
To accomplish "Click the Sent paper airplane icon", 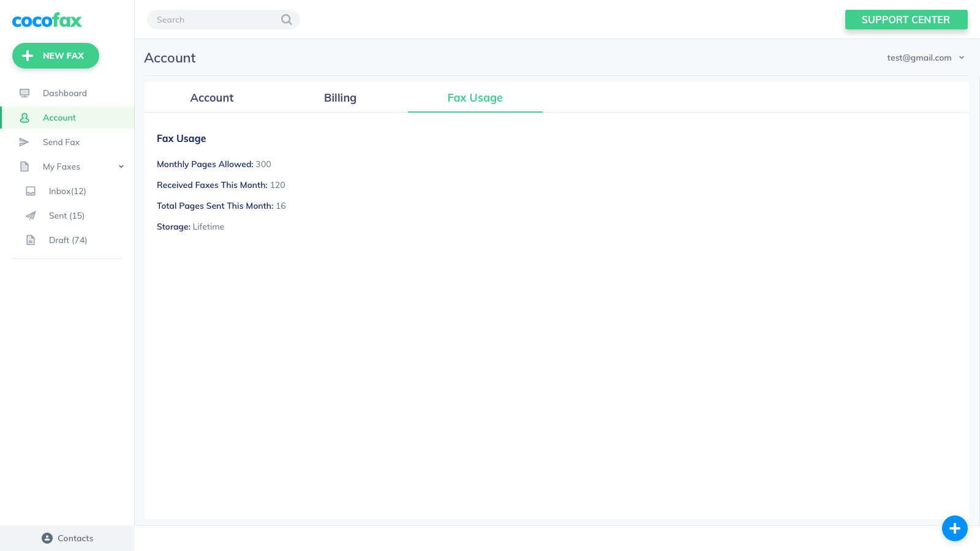I will coord(31,216).
